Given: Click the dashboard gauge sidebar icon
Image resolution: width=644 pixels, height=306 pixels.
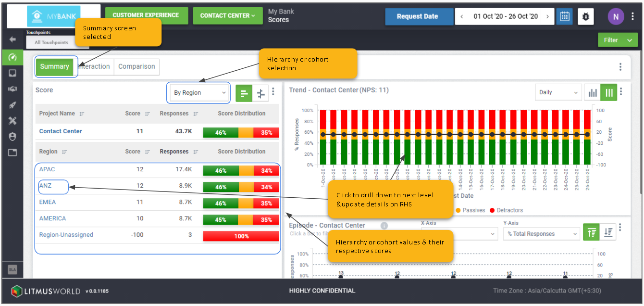Looking at the screenshot, I should (x=12, y=58).
